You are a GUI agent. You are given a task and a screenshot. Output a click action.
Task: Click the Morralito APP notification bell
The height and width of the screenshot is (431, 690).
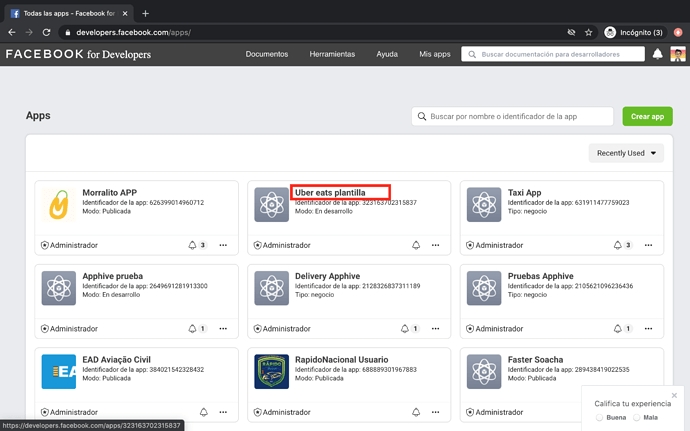192,245
